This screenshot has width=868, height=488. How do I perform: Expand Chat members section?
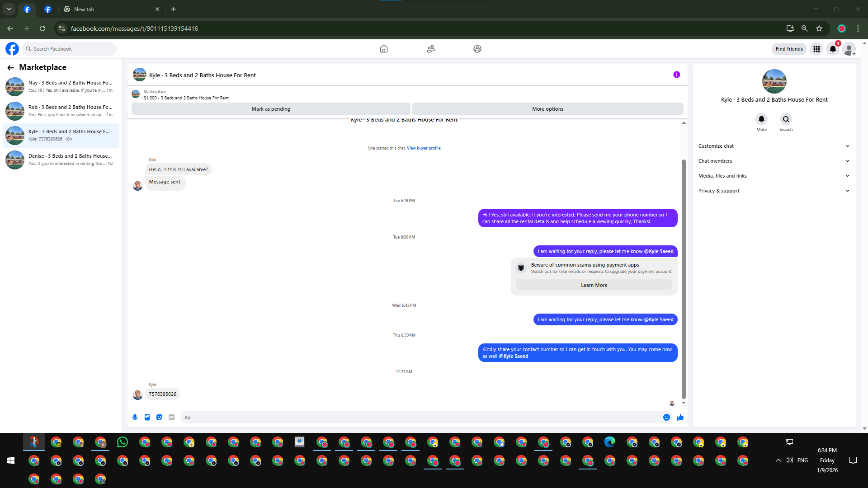(x=774, y=161)
